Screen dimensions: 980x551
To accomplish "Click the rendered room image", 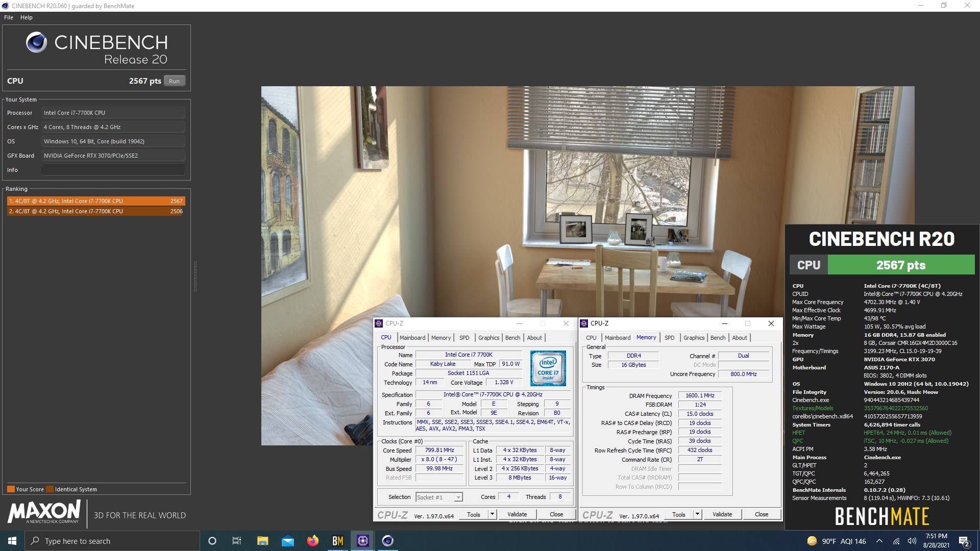I will point(587,265).
